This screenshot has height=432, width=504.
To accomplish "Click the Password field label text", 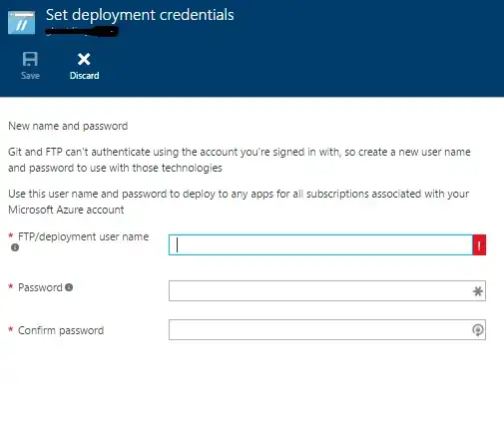I will (x=40, y=287).
